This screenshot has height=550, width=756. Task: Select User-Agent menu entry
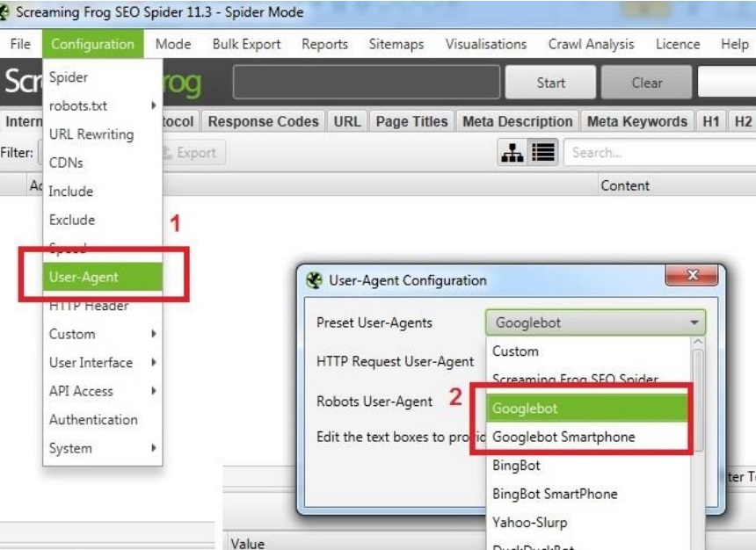point(102,277)
